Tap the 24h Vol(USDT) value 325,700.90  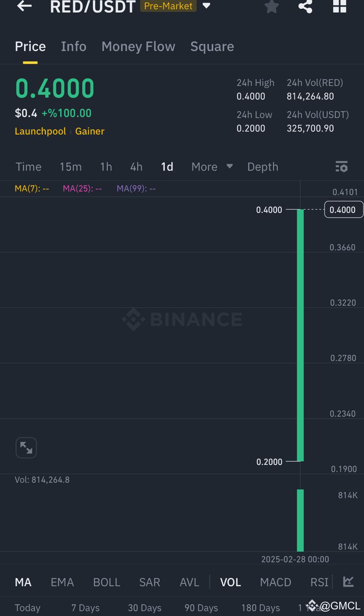click(x=310, y=128)
